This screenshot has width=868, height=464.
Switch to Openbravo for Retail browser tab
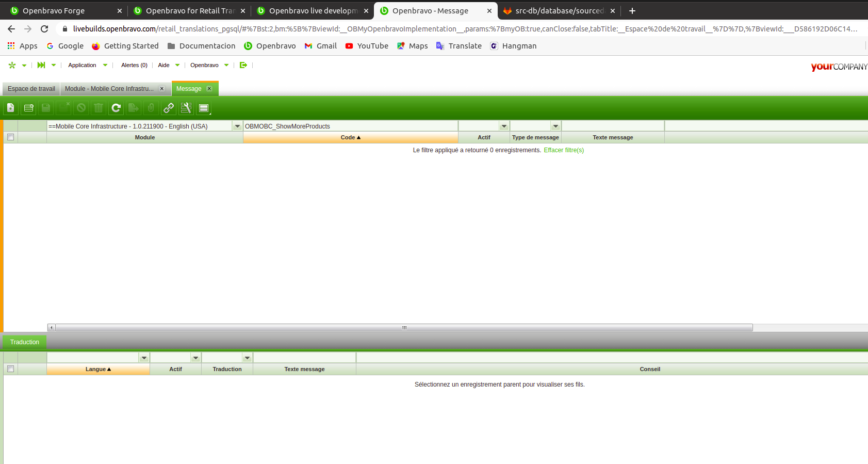click(x=190, y=11)
